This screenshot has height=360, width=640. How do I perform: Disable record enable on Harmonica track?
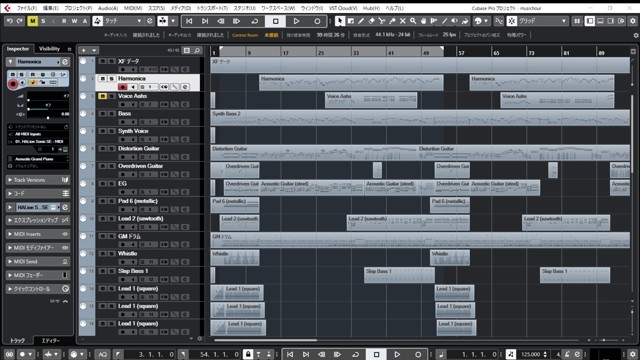tap(122, 87)
